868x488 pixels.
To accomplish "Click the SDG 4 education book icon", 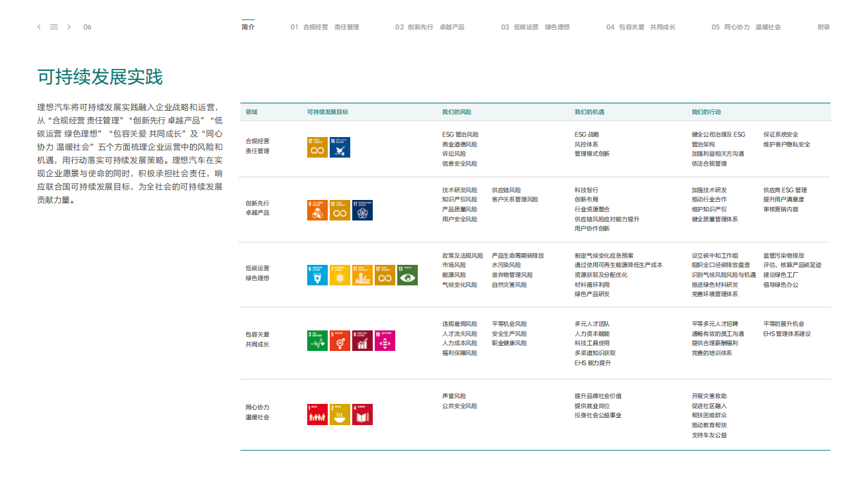I will [x=363, y=414].
